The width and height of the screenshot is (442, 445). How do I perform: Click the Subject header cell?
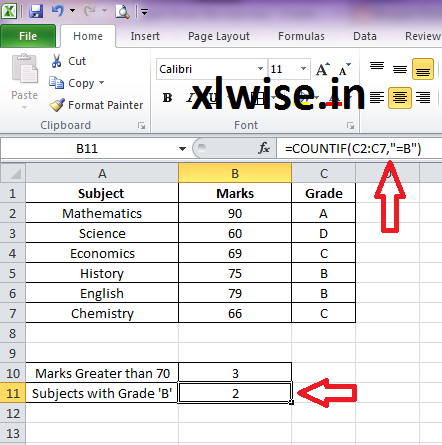(102, 193)
